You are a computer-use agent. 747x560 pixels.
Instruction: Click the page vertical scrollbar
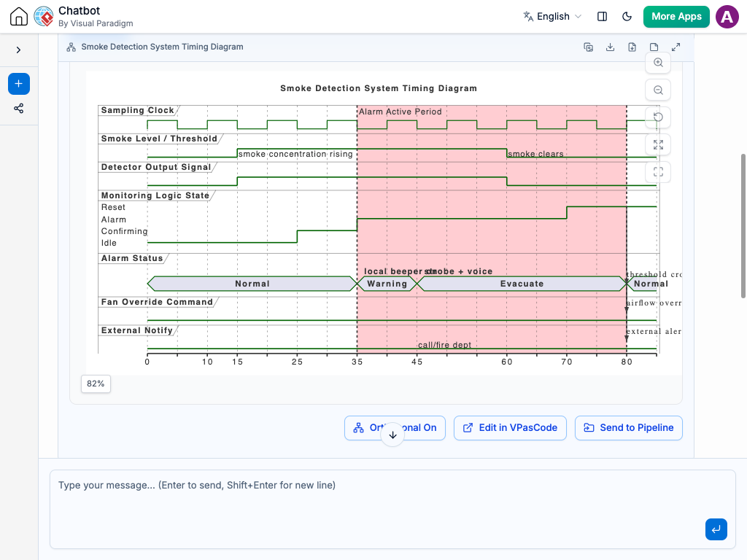coord(743,226)
